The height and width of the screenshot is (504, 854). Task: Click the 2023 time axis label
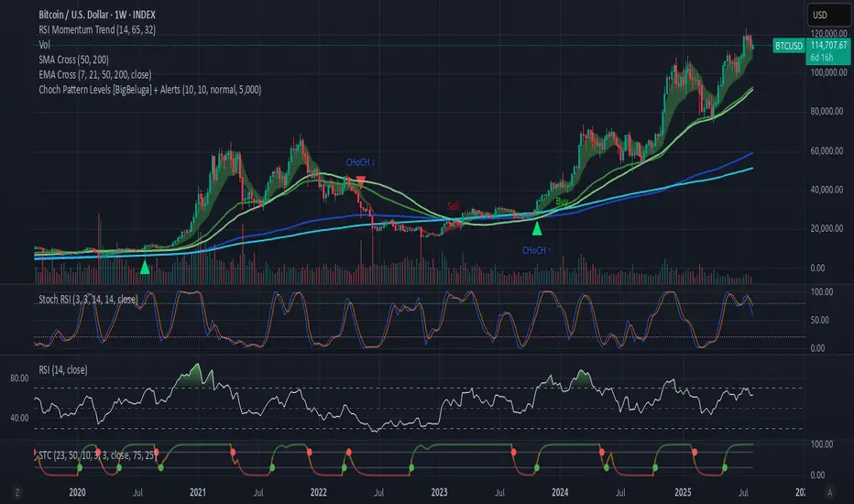[x=439, y=493]
